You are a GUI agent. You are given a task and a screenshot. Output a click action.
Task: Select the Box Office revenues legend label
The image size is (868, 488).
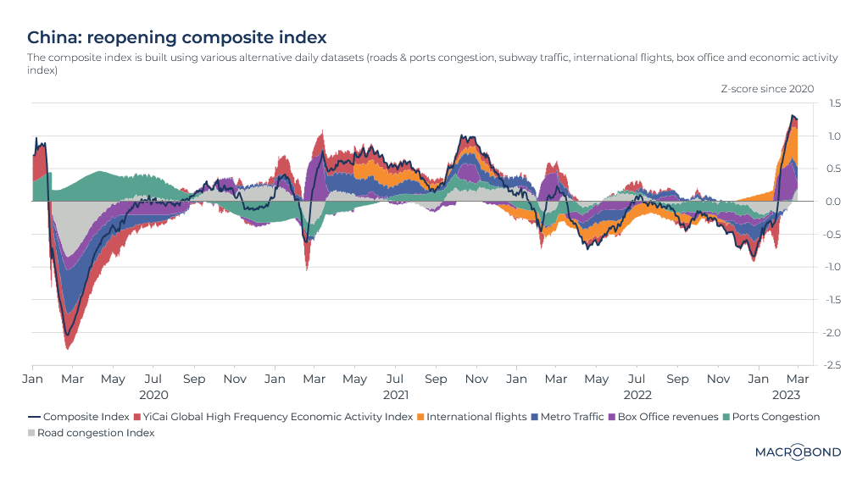[x=668, y=417]
